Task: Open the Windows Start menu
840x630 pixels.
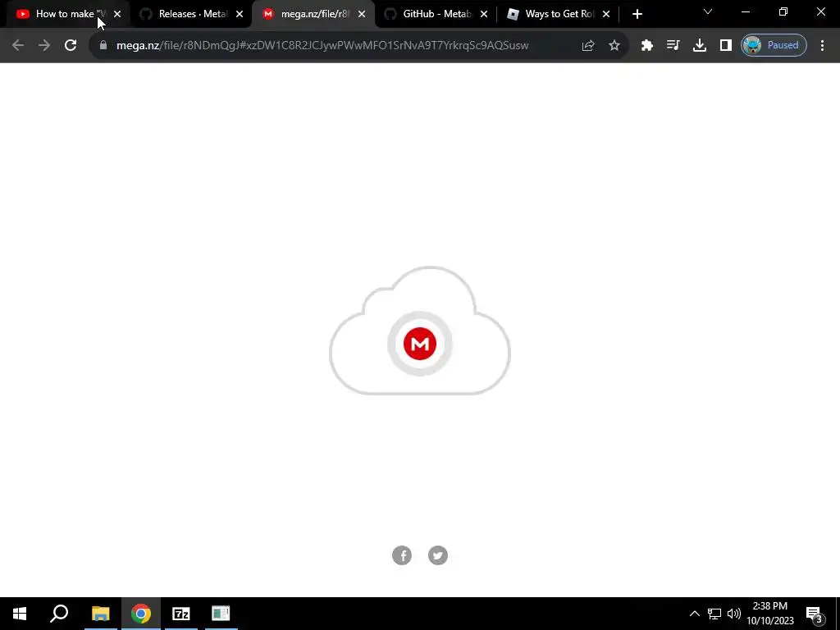Action: pos(20,614)
